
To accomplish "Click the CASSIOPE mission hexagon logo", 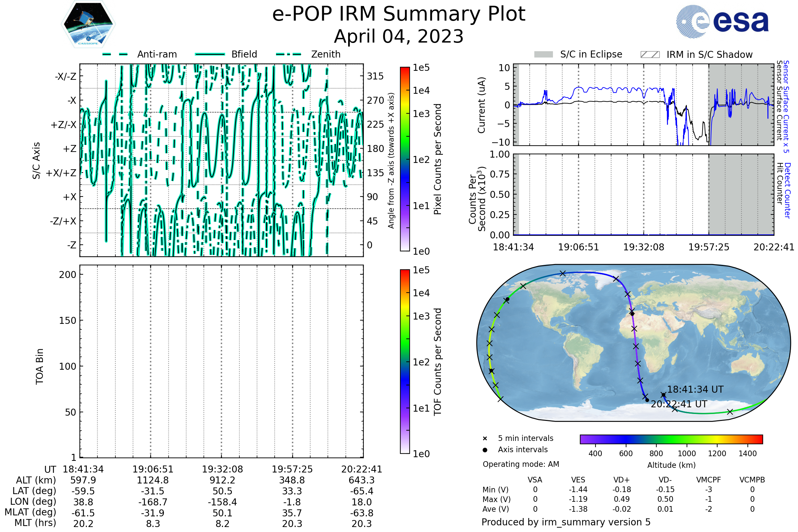I will click(88, 24).
